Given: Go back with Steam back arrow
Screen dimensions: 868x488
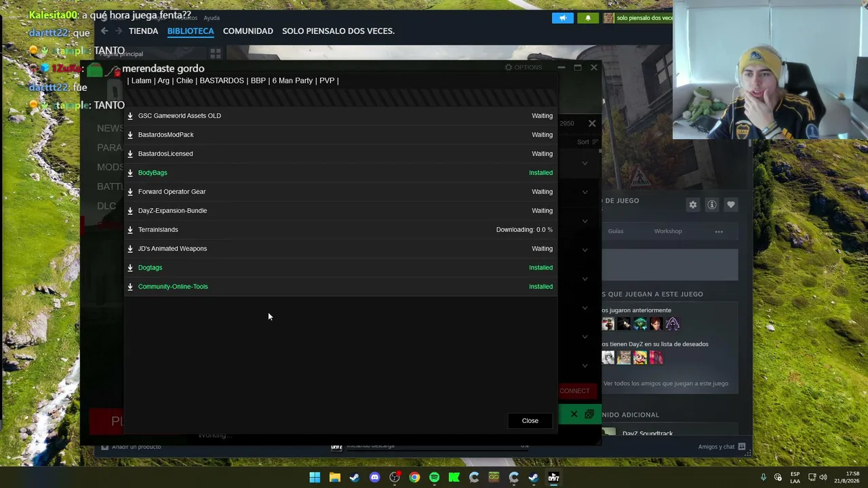Looking at the screenshot, I should [x=104, y=31].
